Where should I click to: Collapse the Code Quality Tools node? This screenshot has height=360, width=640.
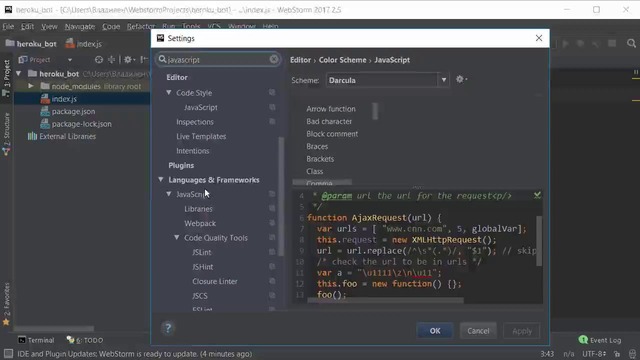coord(177,238)
